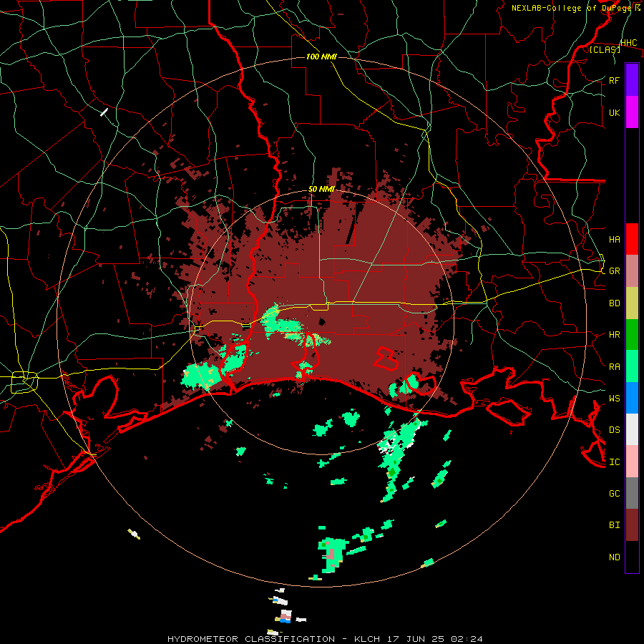Click the RF purple legend swatch
The width and height of the screenshot is (644, 644).
pos(632,80)
